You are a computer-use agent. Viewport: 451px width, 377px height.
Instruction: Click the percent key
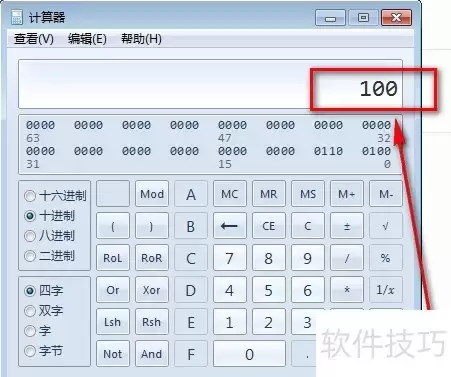point(386,258)
